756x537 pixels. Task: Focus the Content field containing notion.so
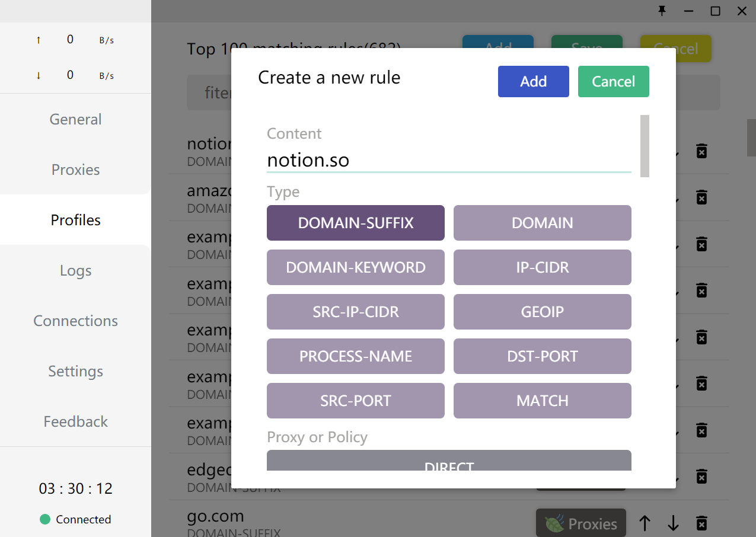click(x=449, y=160)
